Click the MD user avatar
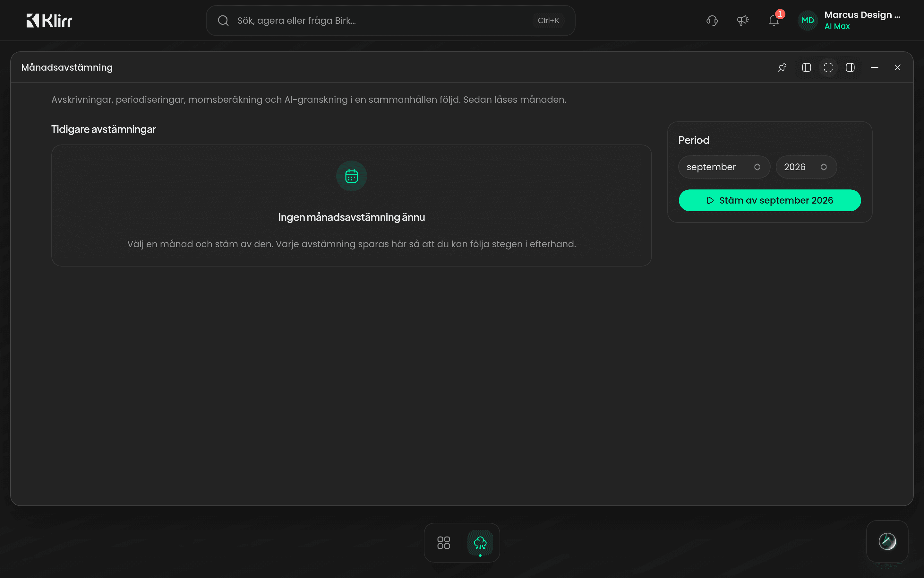This screenshot has width=924, height=578. 808,21
